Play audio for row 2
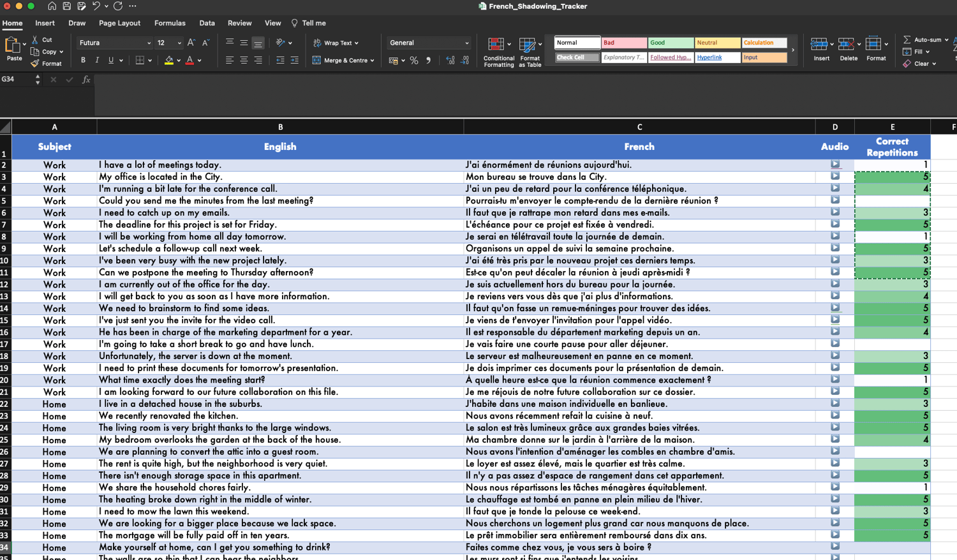 click(835, 165)
